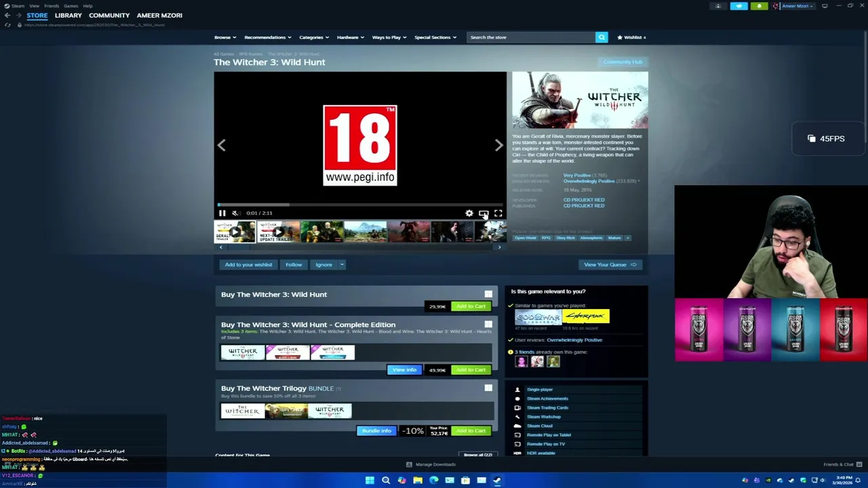This screenshot has height=488, width=868.
Task: Click the Manage Downloads icon
Action: (409, 465)
